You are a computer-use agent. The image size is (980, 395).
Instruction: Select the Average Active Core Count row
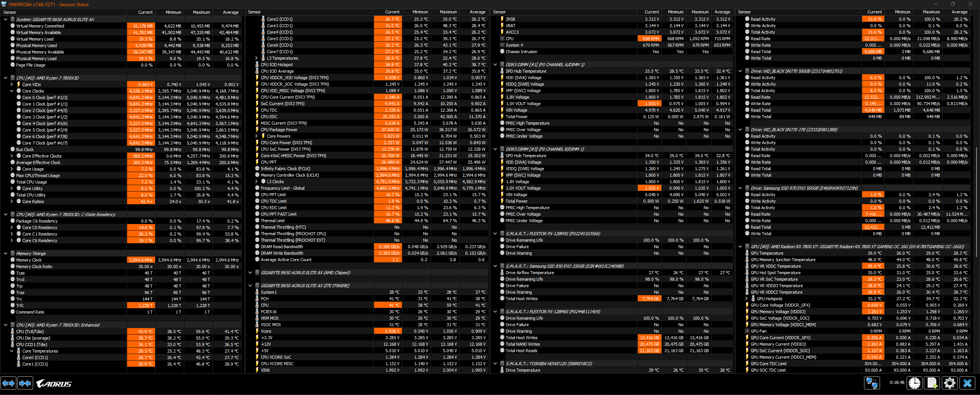coord(367,260)
